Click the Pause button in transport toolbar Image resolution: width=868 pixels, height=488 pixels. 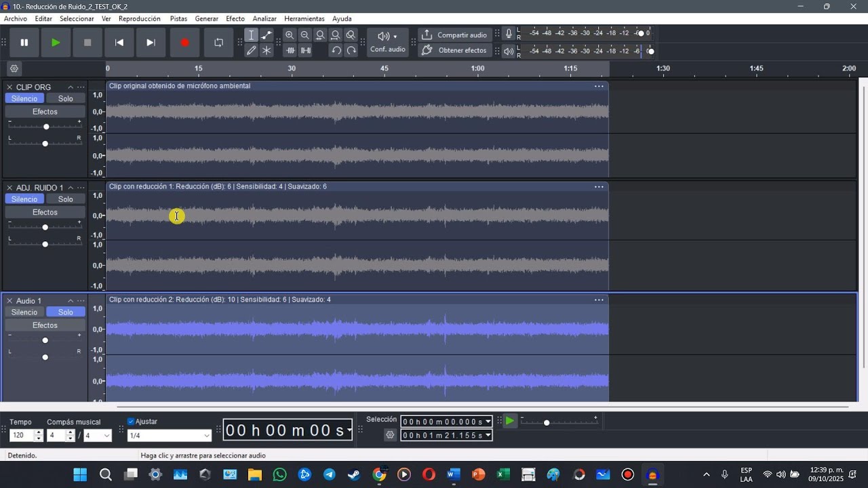tap(24, 43)
